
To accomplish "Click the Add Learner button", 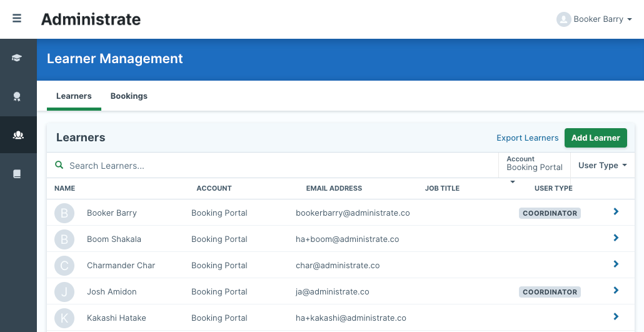I will (595, 138).
